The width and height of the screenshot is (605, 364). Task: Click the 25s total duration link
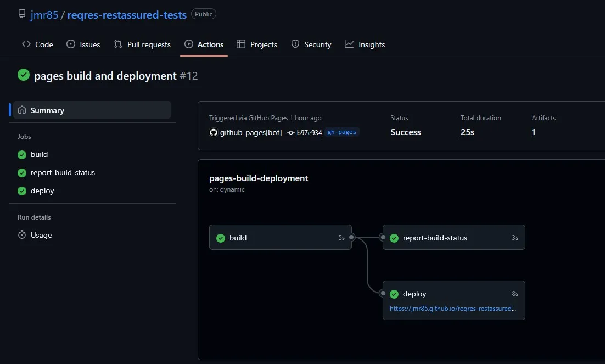(x=467, y=132)
